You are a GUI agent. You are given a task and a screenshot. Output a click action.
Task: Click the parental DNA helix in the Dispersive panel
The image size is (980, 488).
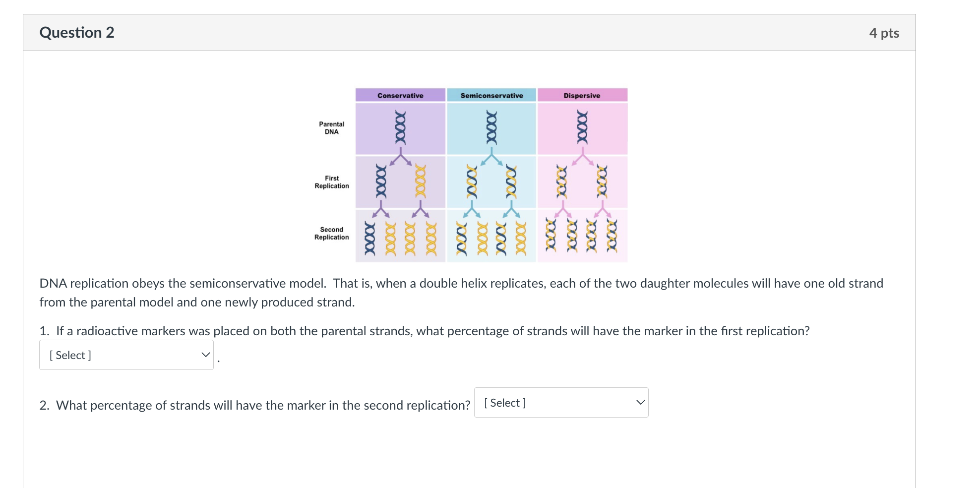pos(581,128)
